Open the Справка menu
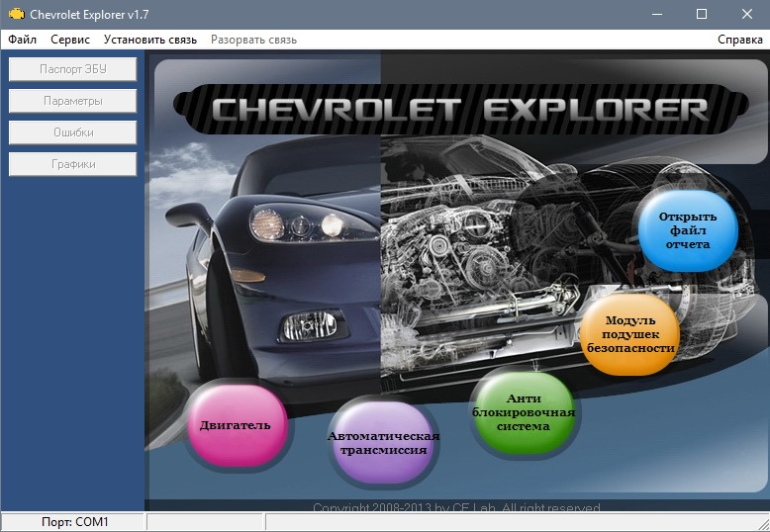Image resolution: width=770 pixels, height=532 pixels. [x=739, y=40]
